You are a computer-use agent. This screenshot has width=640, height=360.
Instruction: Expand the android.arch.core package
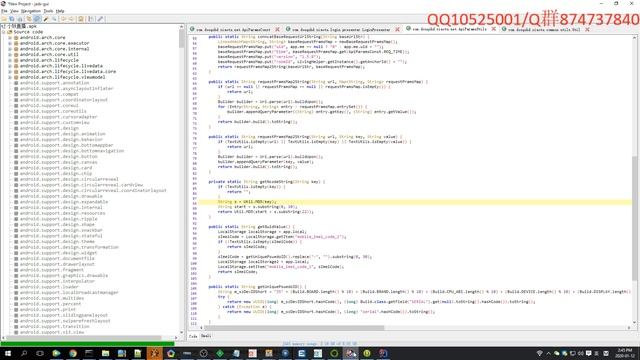pyautogui.click(x=10, y=38)
